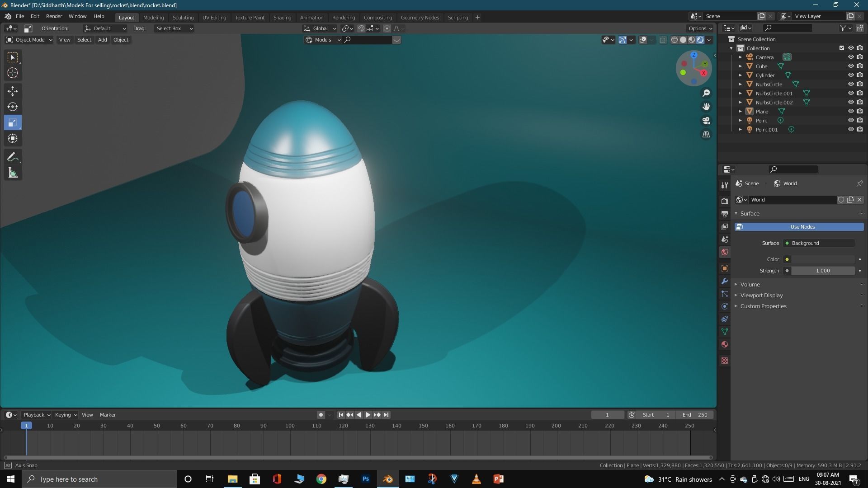Image resolution: width=868 pixels, height=488 pixels.
Task: Open the Modifier wrench properties tab
Action: pos(725,281)
